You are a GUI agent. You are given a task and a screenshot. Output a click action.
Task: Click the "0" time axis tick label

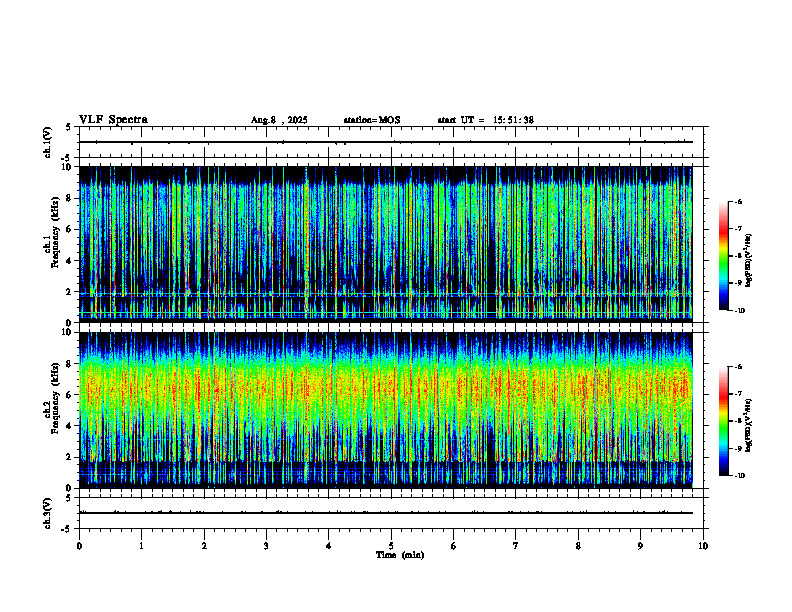(79, 546)
